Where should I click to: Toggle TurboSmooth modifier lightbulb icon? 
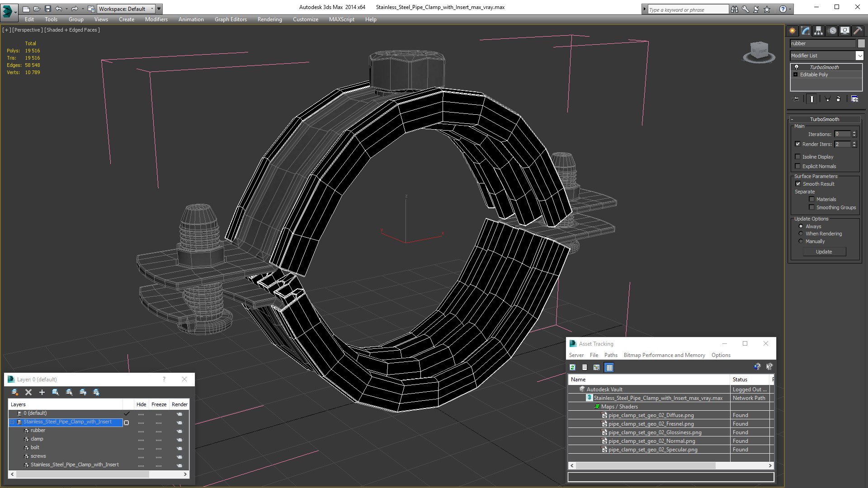797,67
